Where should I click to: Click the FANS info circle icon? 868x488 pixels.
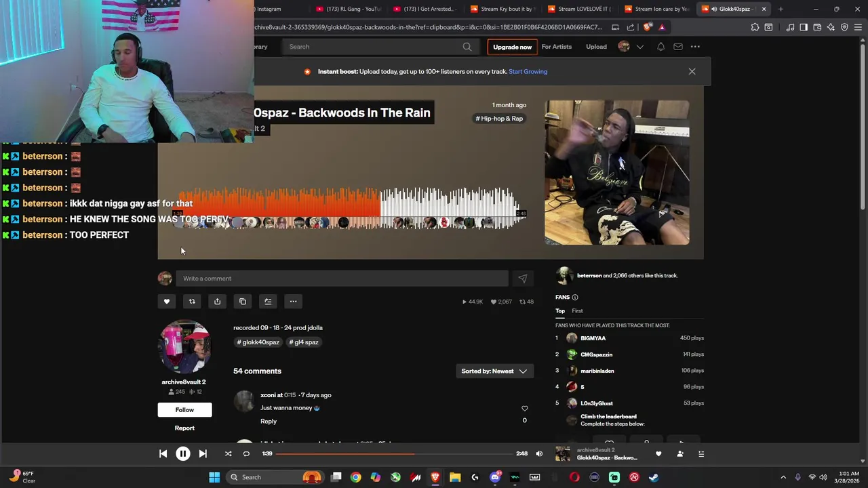[575, 298]
